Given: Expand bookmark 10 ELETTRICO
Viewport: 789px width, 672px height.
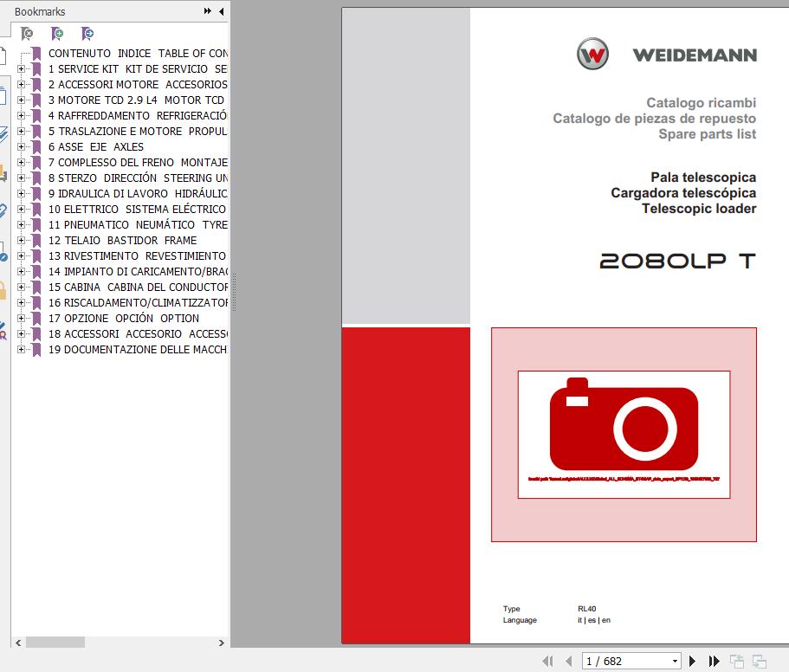Looking at the screenshot, I should pyautogui.click(x=21, y=210).
